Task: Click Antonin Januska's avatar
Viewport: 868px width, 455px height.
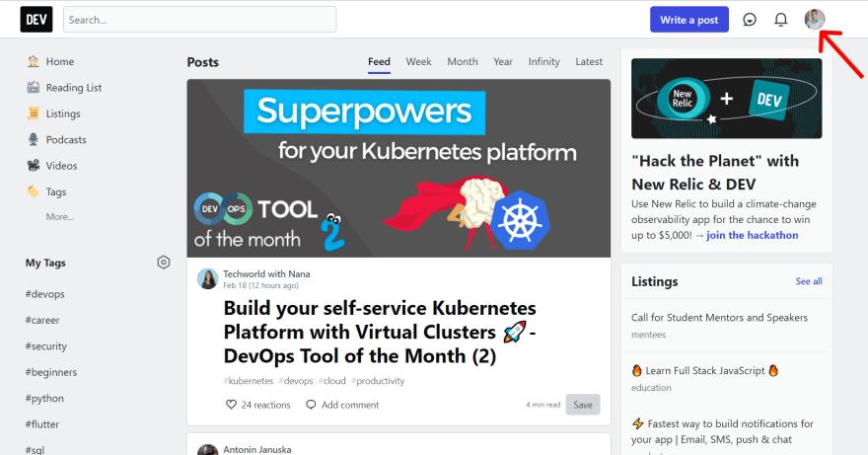Action: pyautogui.click(x=208, y=450)
